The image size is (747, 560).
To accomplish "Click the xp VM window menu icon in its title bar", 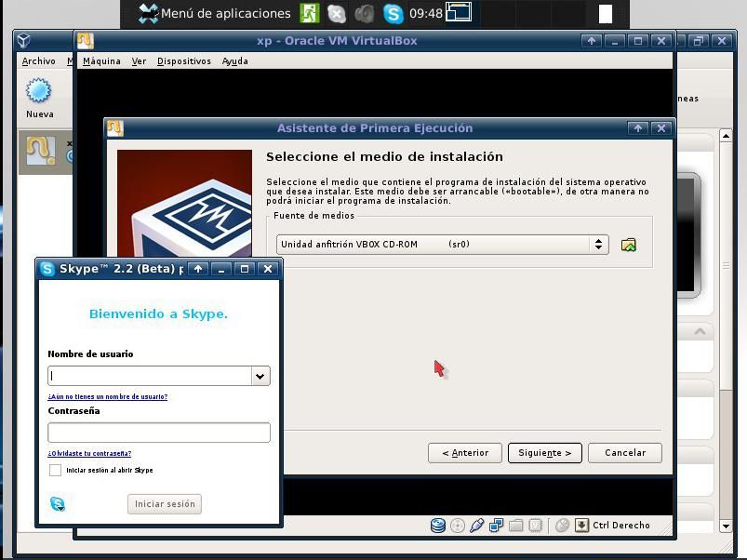I will (x=86, y=41).
